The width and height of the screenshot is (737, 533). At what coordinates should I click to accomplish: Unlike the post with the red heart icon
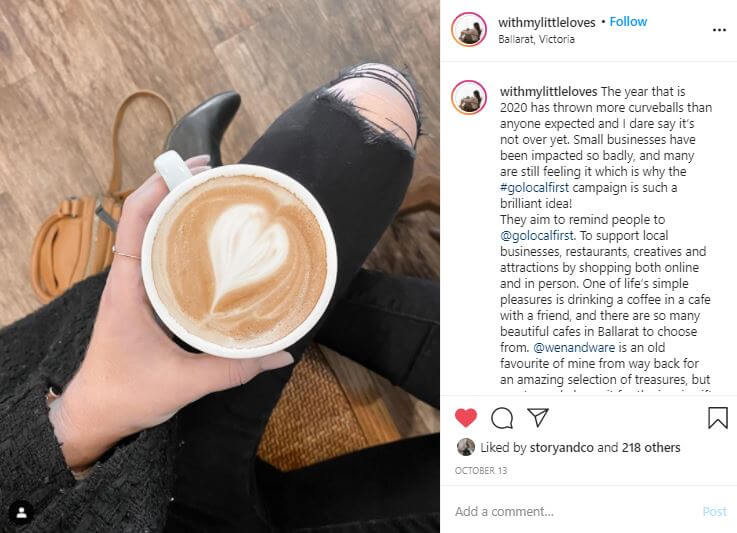click(466, 417)
